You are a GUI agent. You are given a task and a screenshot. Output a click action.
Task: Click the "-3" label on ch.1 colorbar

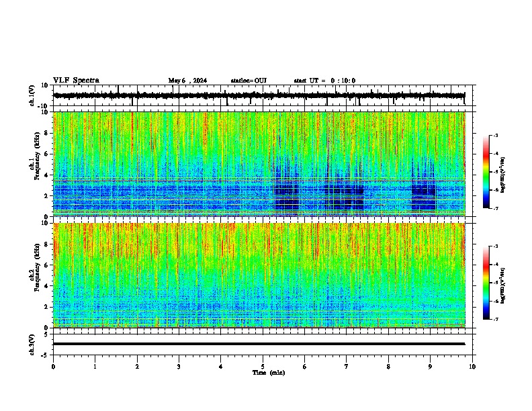pyautogui.click(x=495, y=135)
